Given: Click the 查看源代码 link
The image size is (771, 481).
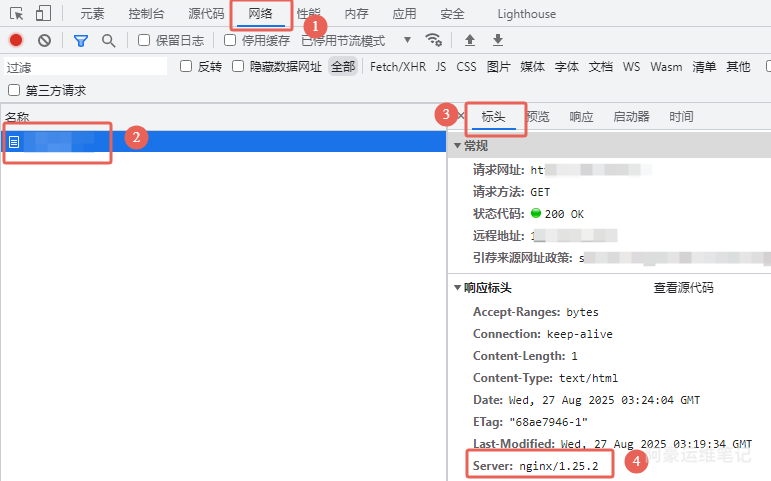Looking at the screenshot, I should 683,288.
